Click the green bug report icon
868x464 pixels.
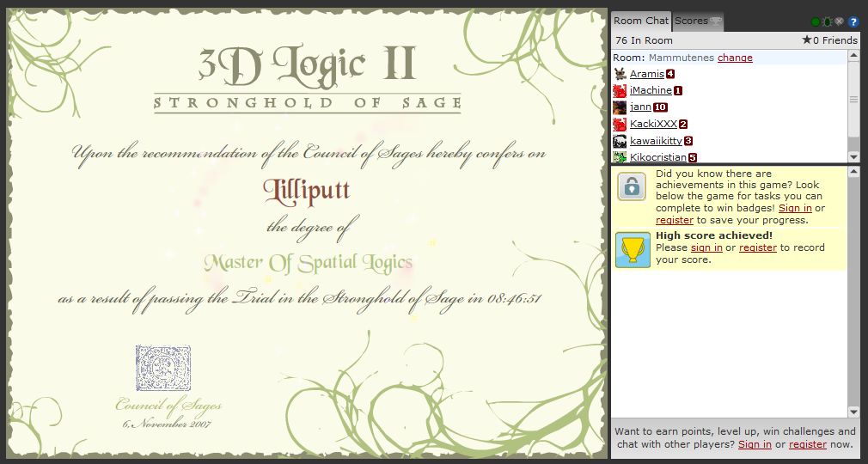(828, 21)
